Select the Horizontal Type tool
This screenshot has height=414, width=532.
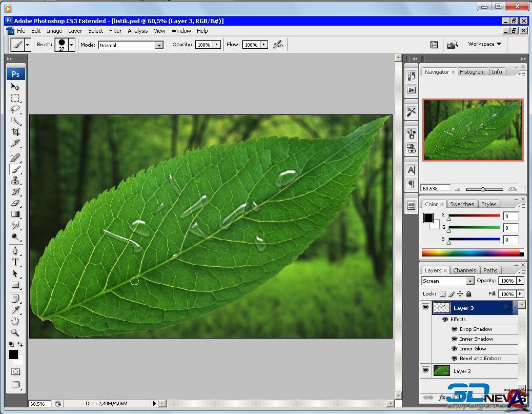tap(16, 262)
